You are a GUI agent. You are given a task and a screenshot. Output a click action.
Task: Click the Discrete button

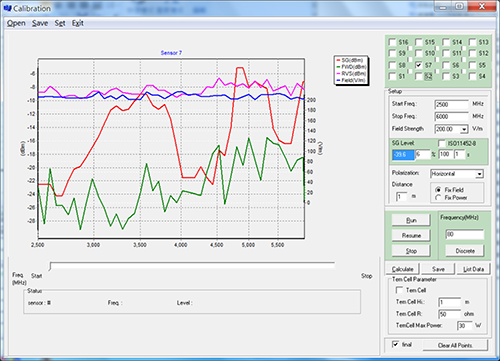pyautogui.click(x=465, y=251)
